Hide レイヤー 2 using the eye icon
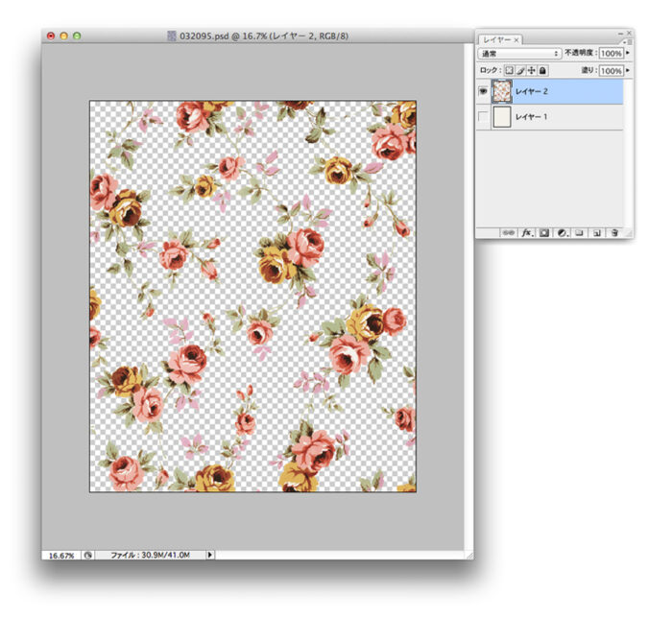The height and width of the screenshot is (618, 672). click(483, 91)
